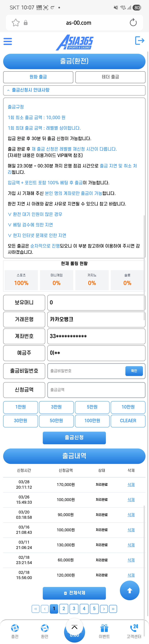Image resolution: width=149 pixels, height=644 pixels.
Task: Reload the page with the refresh icon
Action: click(x=133, y=22)
